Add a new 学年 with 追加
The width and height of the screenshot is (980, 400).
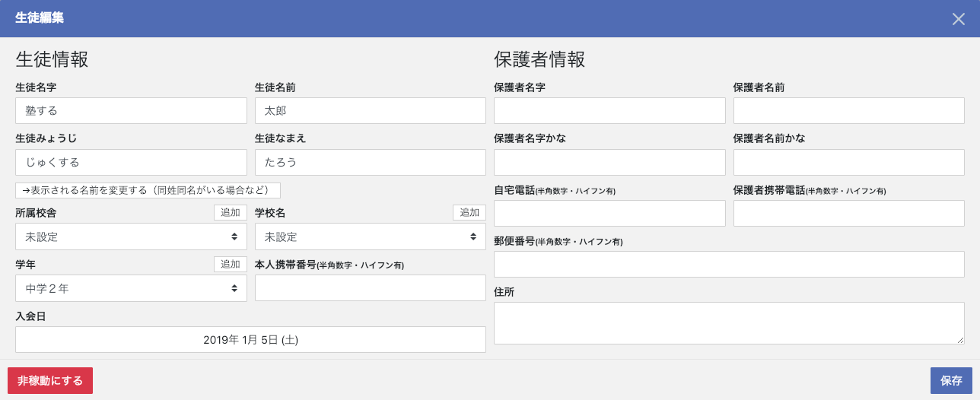click(x=230, y=265)
